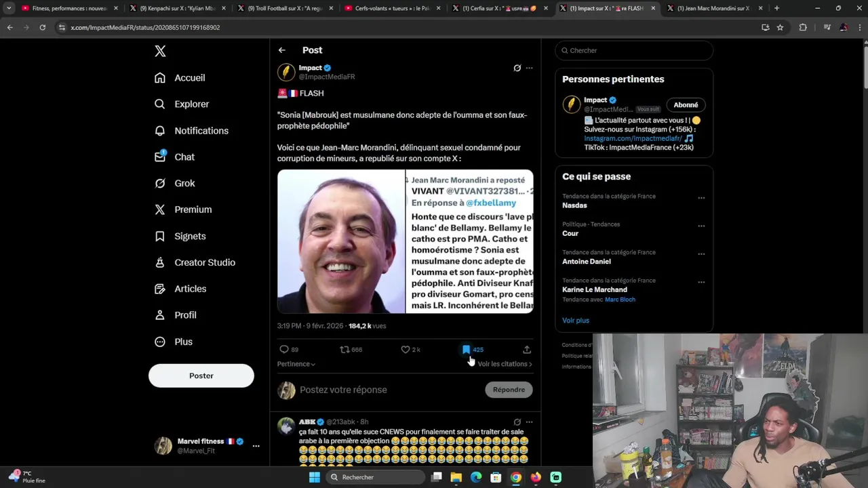Open more options for Nasdas trend
The height and width of the screenshot is (488, 868).
701,199
